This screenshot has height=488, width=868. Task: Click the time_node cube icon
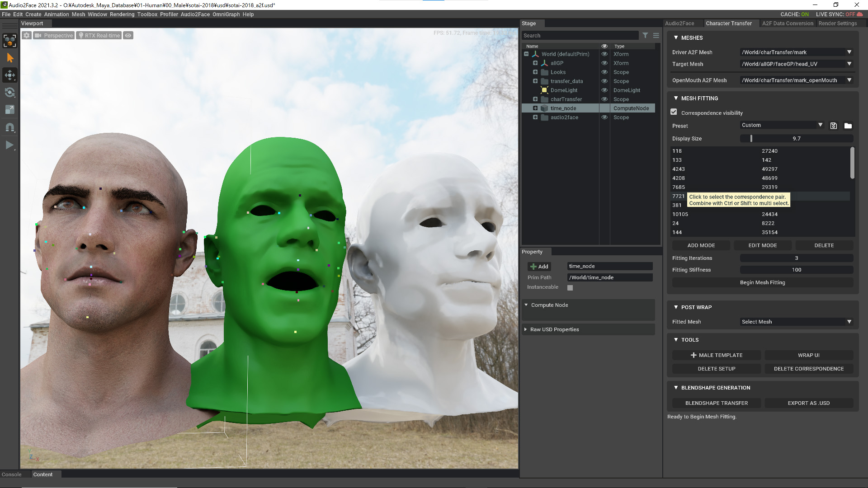click(544, 108)
